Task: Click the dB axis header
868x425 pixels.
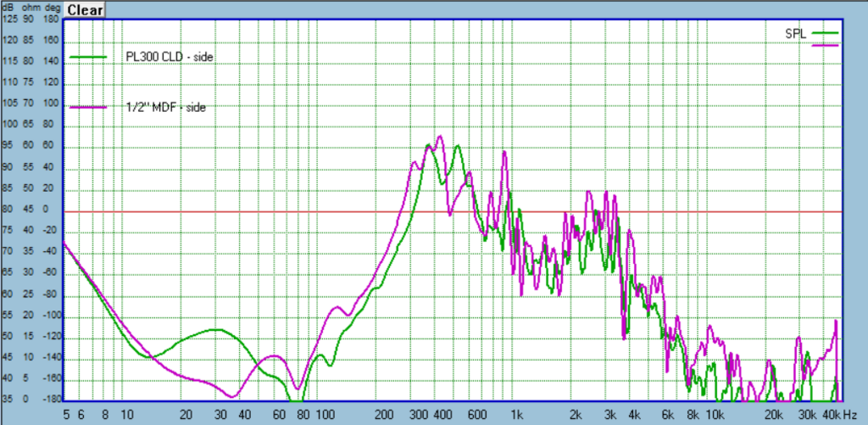Action: click(8, 8)
